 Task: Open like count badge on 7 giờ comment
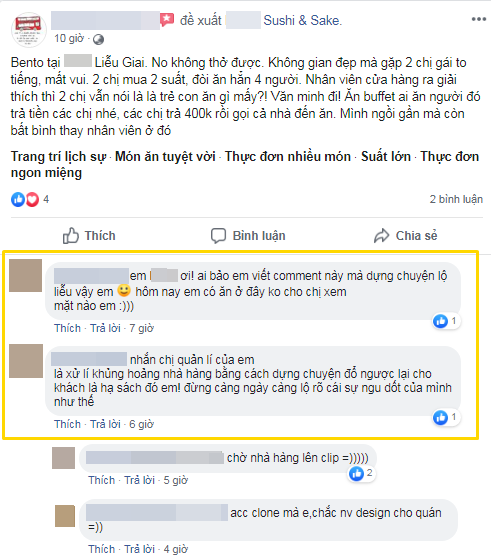tap(446, 321)
